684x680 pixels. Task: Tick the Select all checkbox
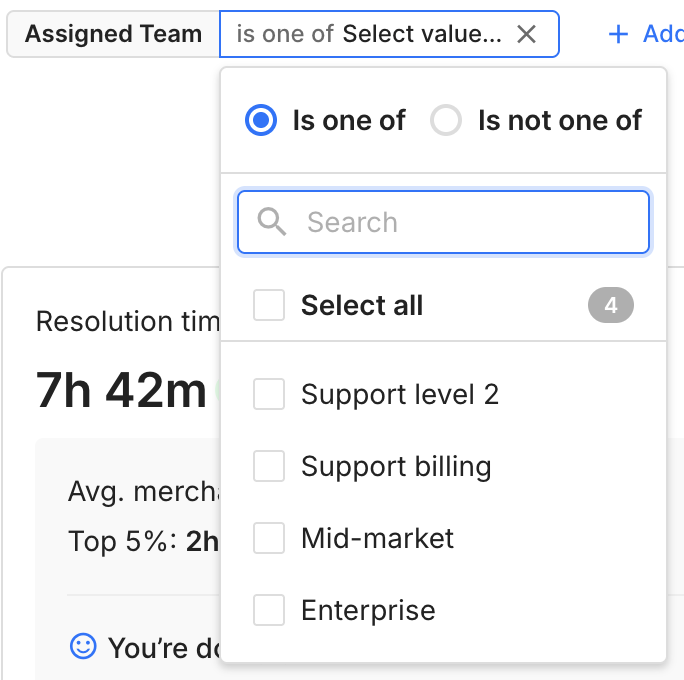tap(269, 305)
